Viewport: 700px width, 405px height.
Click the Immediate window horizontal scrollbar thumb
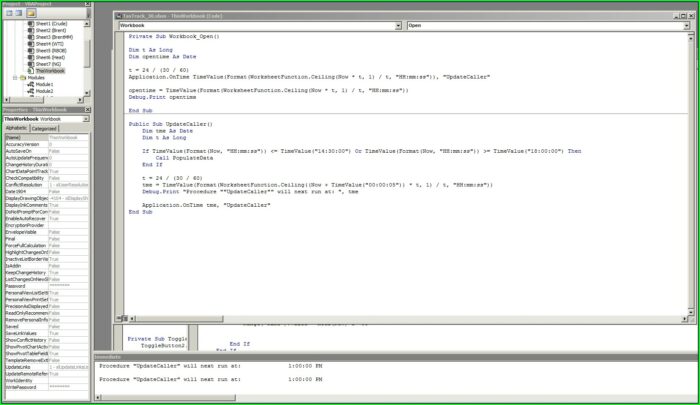point(169,397)
